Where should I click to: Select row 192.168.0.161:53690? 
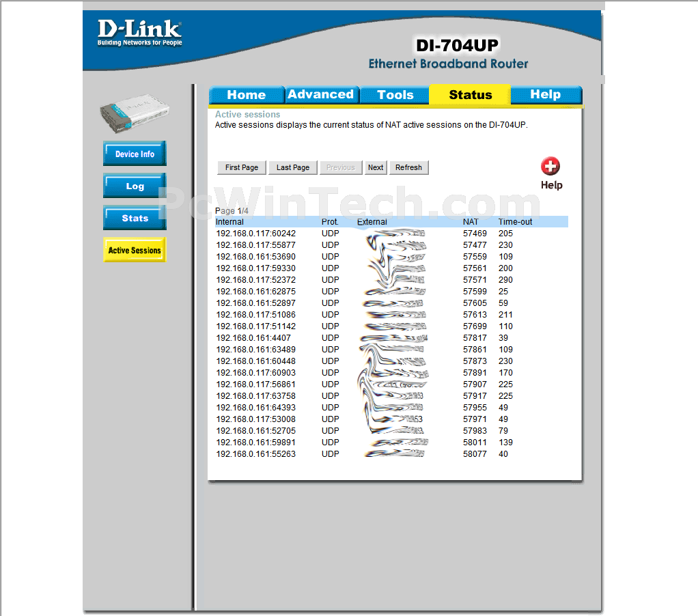click(392, 256)
